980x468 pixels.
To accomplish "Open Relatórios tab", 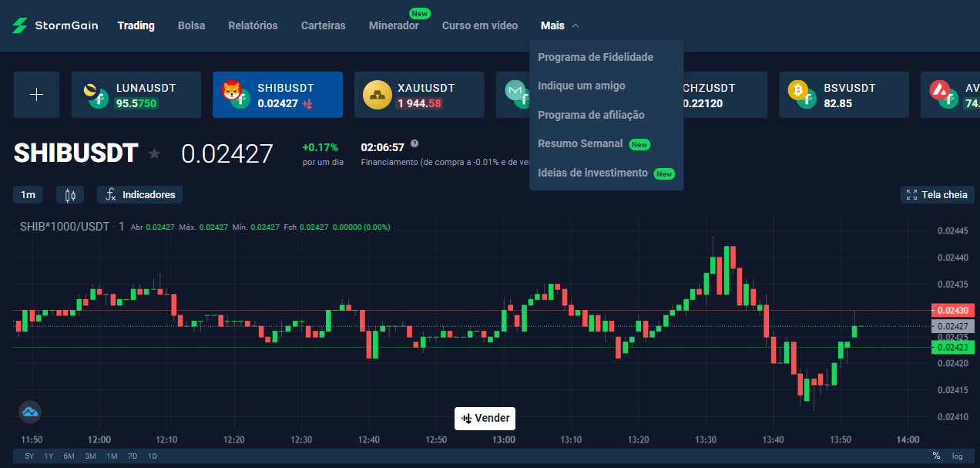I will click(x=253, y=25).
